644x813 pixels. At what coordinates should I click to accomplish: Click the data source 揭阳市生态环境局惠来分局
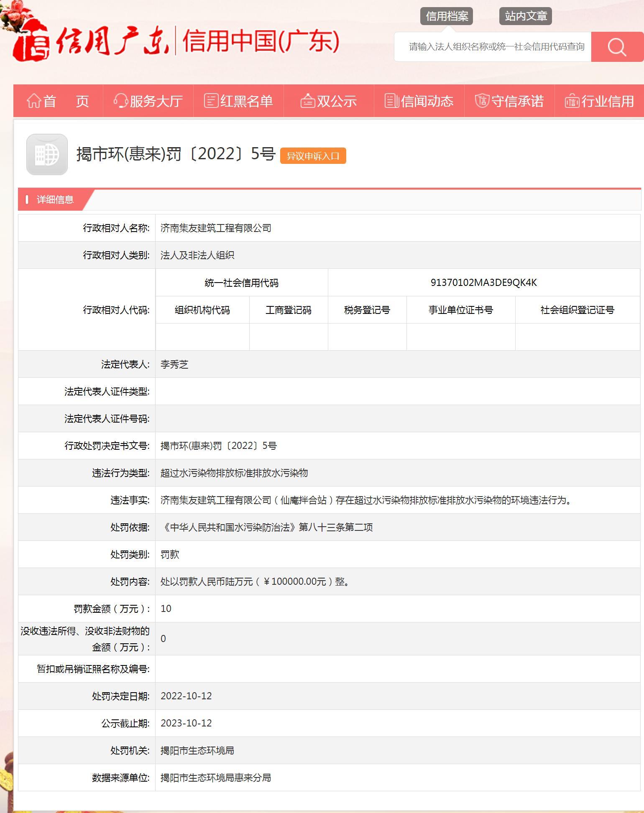pyautogui.click(x=216, y=778)
